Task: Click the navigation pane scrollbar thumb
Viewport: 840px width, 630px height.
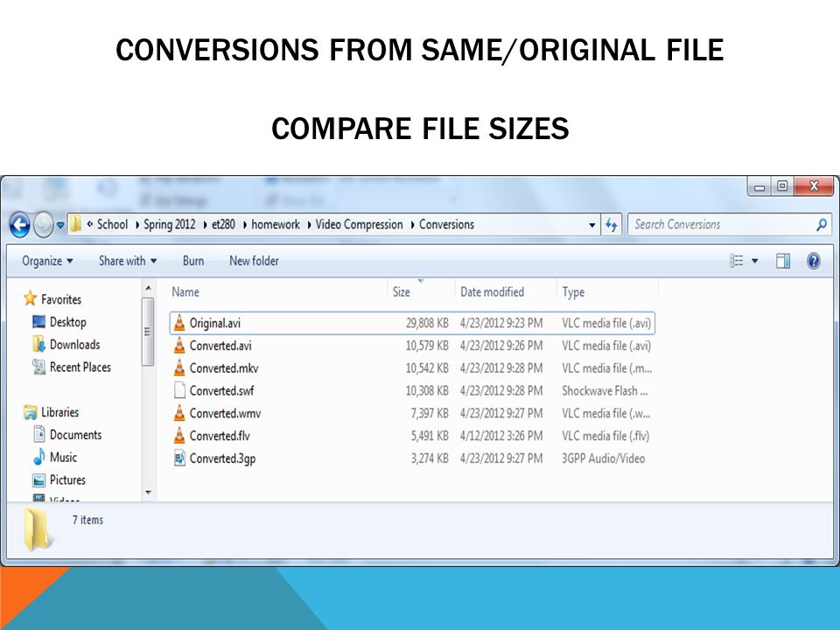Action: pyautogui.click(x=148, y=332)
